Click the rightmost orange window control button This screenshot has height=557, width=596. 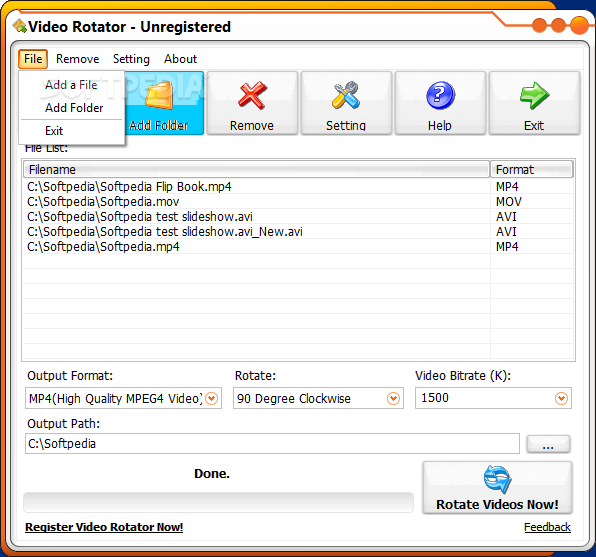click(x=579, y=25)
